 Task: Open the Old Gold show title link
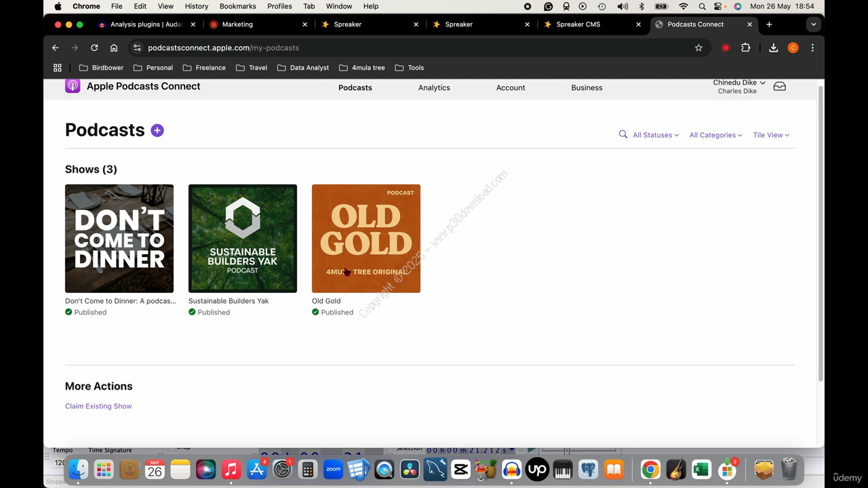pyautogui.click(x=326, y=301)
